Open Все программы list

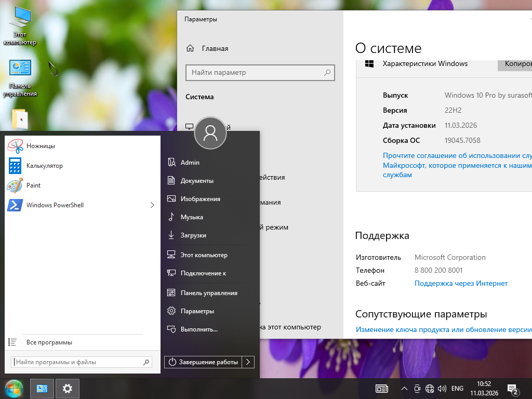point(49,342)
